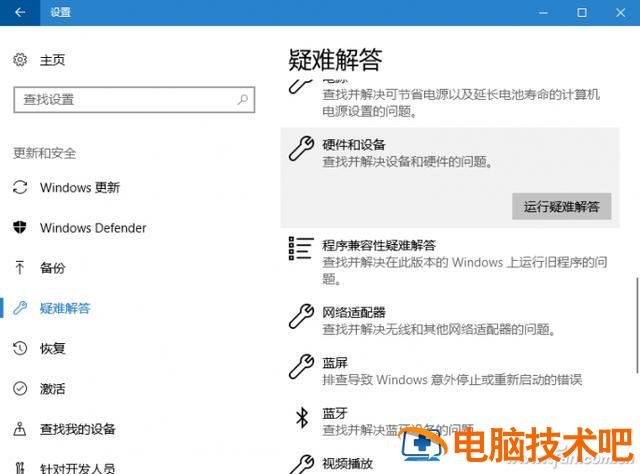This screenshot has height=474, width=640.
Task: Click the Windows Defender shield icon
Action: click(20, 227)
